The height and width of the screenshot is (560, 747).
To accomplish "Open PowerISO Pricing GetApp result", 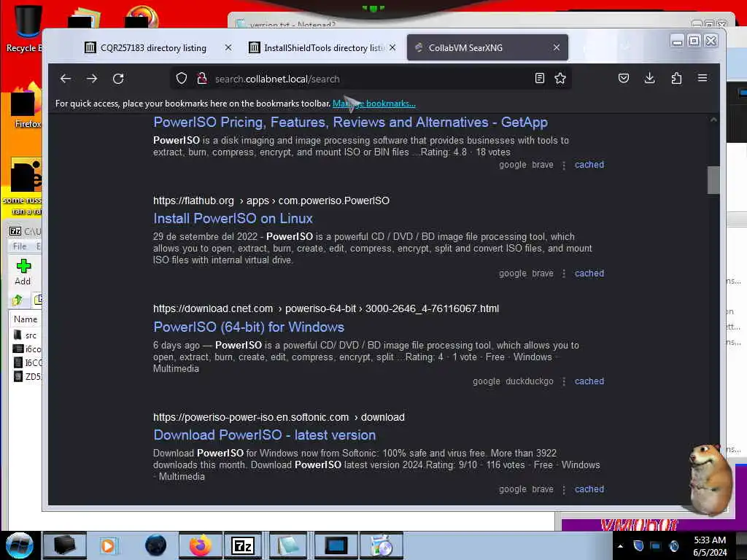I will (x=350, y=122).
